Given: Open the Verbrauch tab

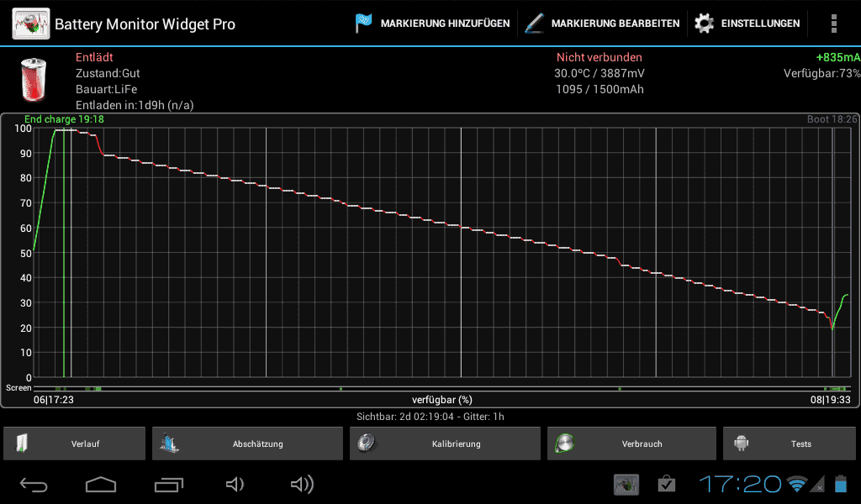Looking at the screenshot, I should [x=631, y=444].
